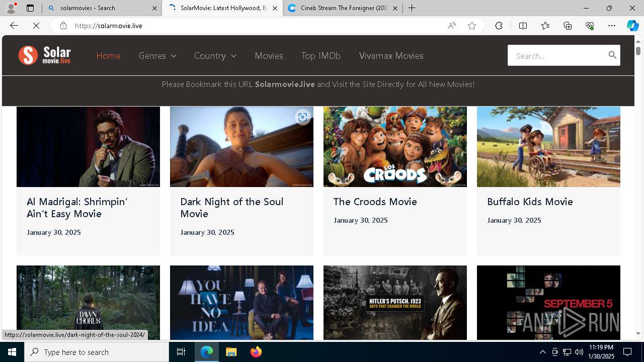The image size is (644, 362).
Task: Open Edge Settings and more menu
Action: coord(612,26)
